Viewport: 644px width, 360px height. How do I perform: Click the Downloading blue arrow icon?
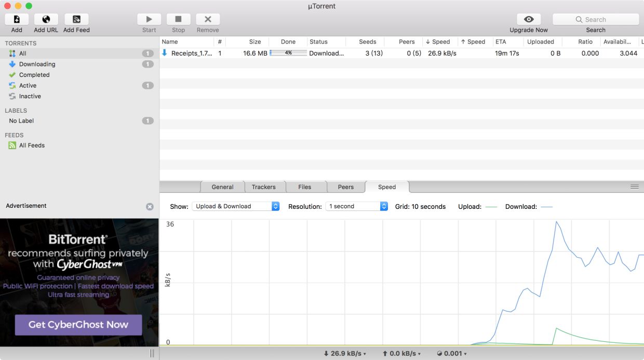point(12,64)
